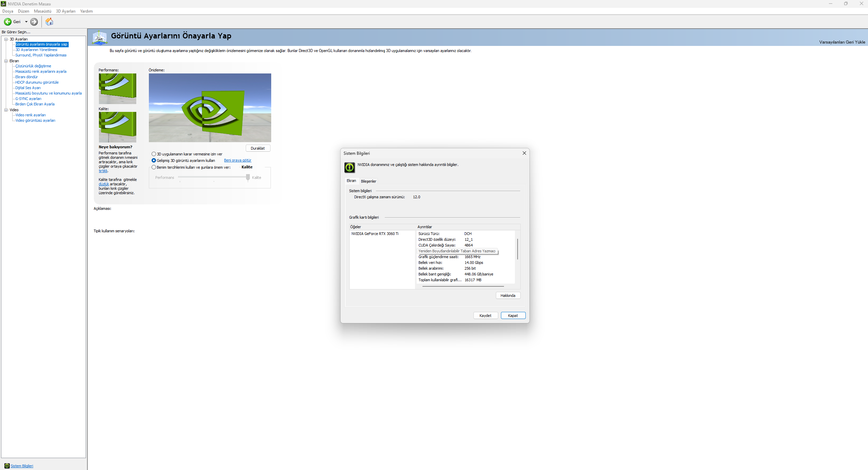Click the 3D page header icon
Image resolution: width=868 pixels, height=470 pixels.
click(100, 37)
